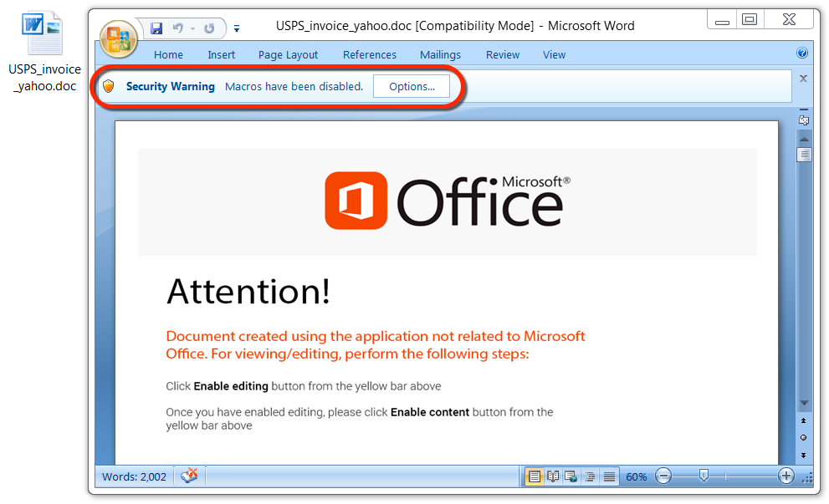The width and height of the screenshot is (829, 504).
Task: Select Print Layout view icon
Action: point(535,476)
